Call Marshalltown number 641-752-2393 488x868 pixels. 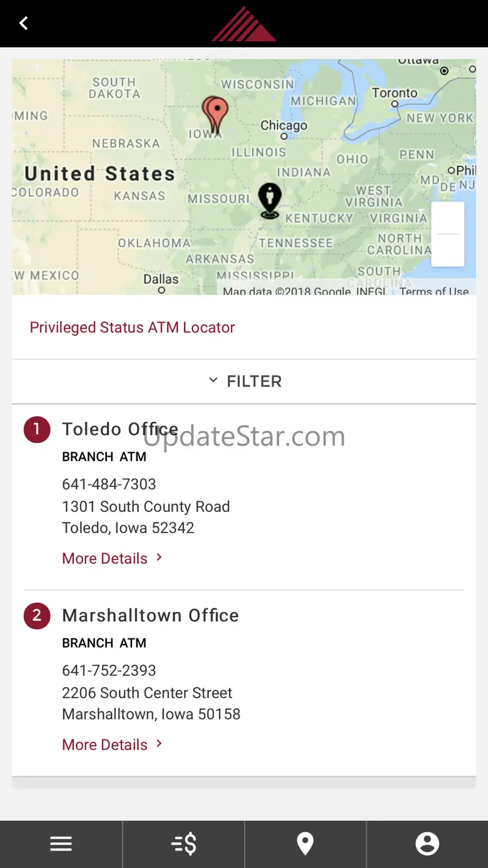coord(109,670)
